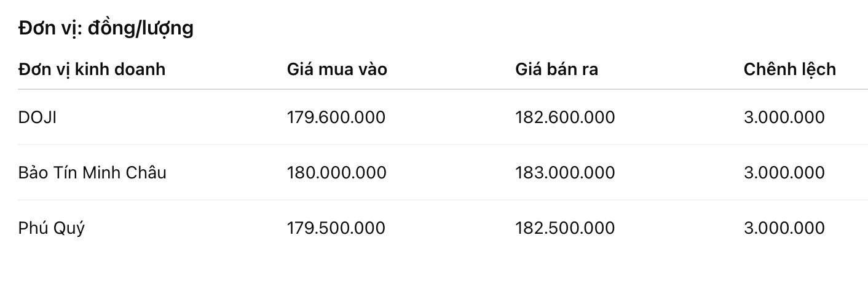Select the Phú Quý row name
The image size is (868, 283).
pyautogui.click(x=52, y=228)
